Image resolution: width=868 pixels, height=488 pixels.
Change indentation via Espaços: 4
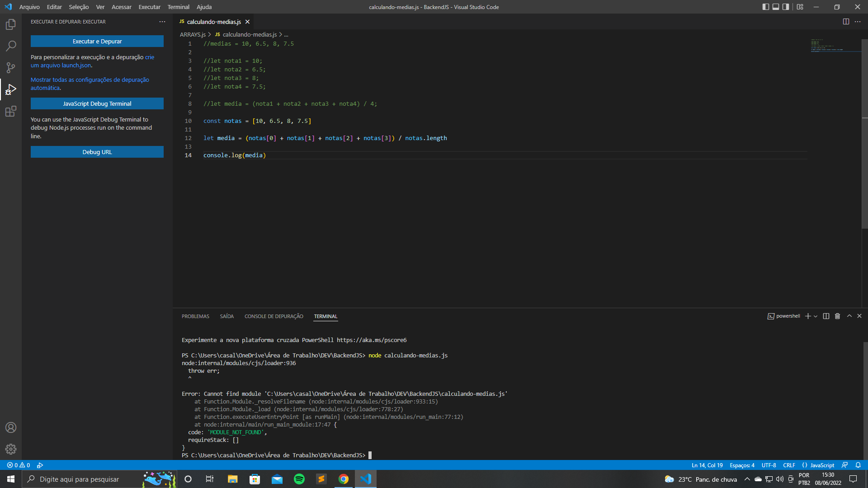pyautogui.click(x=742, y=465)
